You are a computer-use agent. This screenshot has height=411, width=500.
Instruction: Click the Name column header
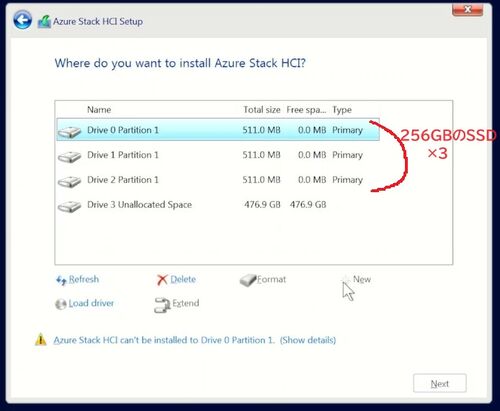click(x=99, y=110)
